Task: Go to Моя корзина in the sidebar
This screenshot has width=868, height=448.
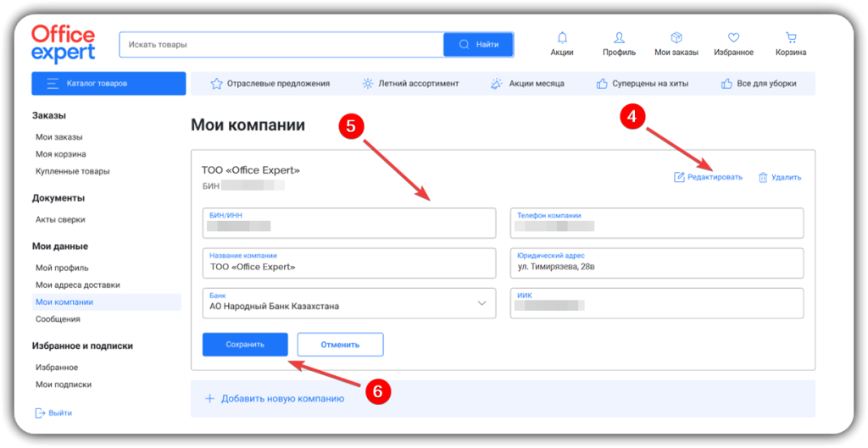Action: click(61, 154)
